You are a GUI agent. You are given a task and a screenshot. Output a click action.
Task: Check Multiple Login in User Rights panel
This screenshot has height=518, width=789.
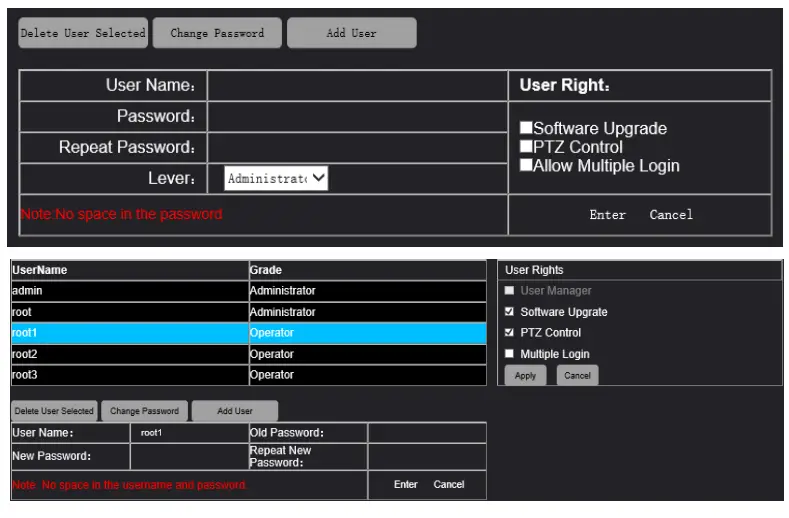tap(509, 353)
